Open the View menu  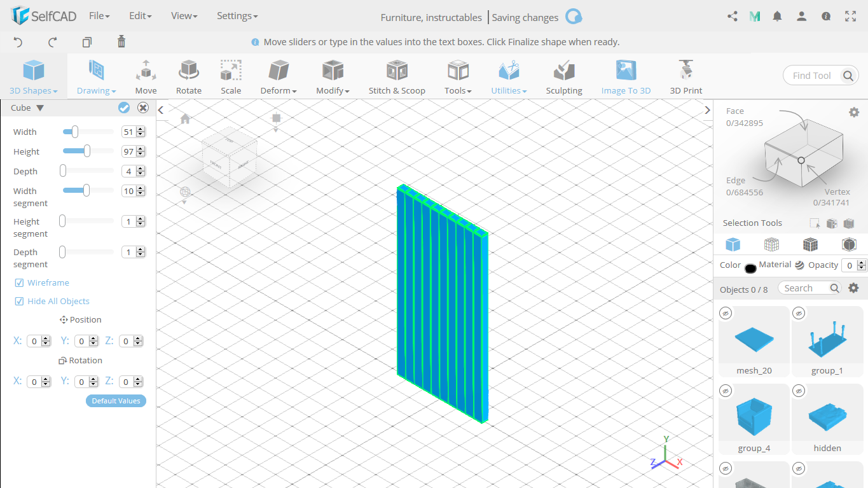(184, 16)
